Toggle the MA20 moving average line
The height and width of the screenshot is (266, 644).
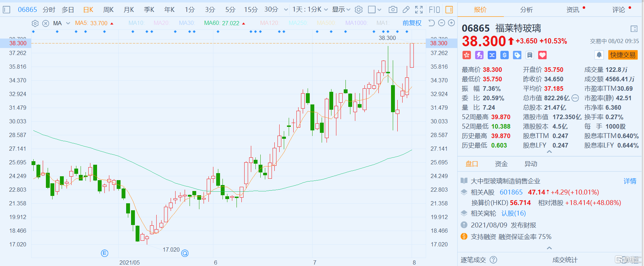(162, 23)
